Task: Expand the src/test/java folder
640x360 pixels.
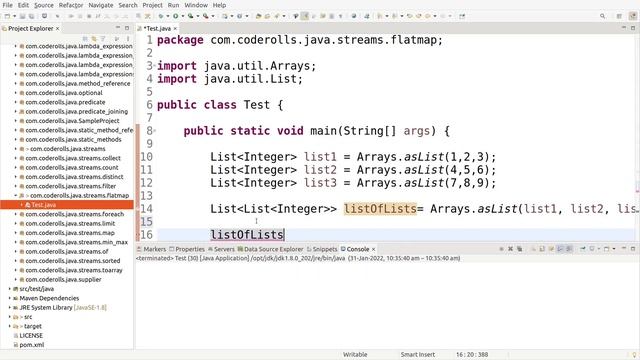Action: point(10,289)
